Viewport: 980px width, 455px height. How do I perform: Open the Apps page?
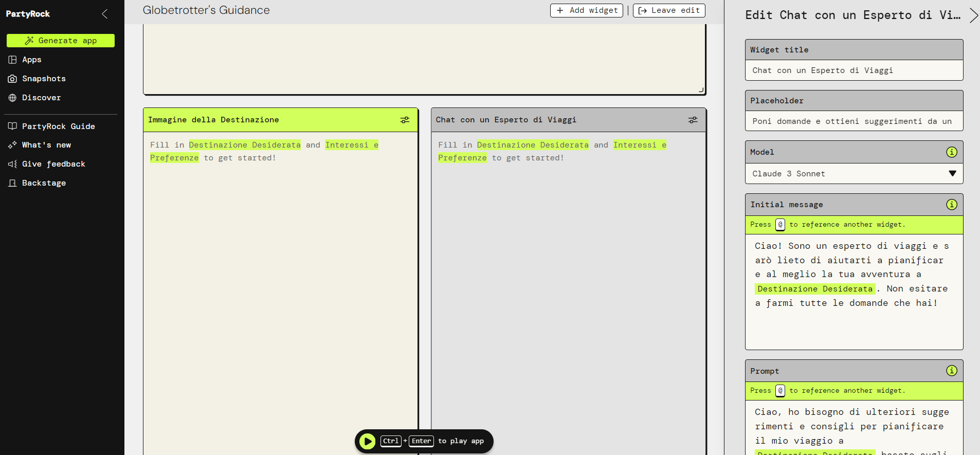click(x=31, y=60)
